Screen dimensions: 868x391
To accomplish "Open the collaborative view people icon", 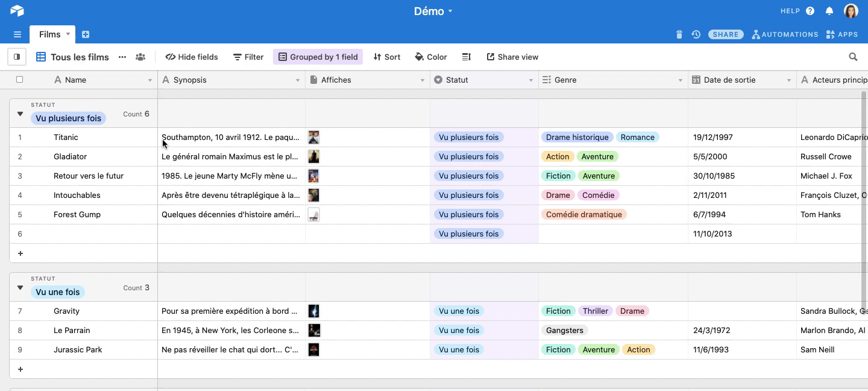I will tap(140, 57).
